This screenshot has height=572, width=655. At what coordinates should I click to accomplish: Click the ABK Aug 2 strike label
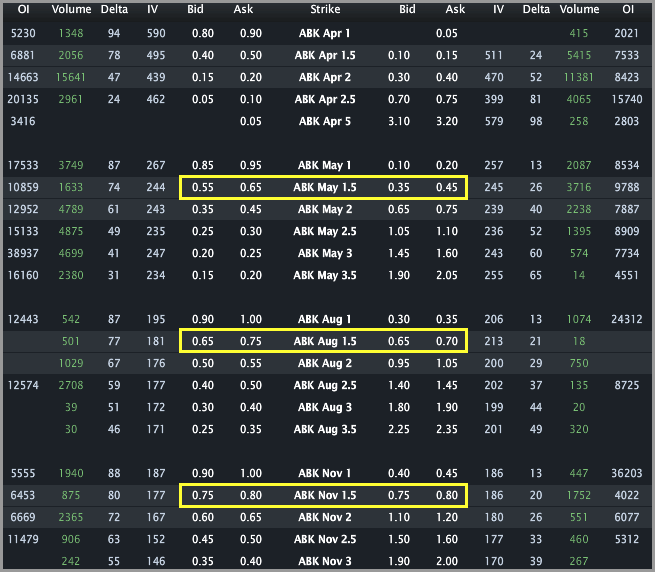(x=325, y=364)
